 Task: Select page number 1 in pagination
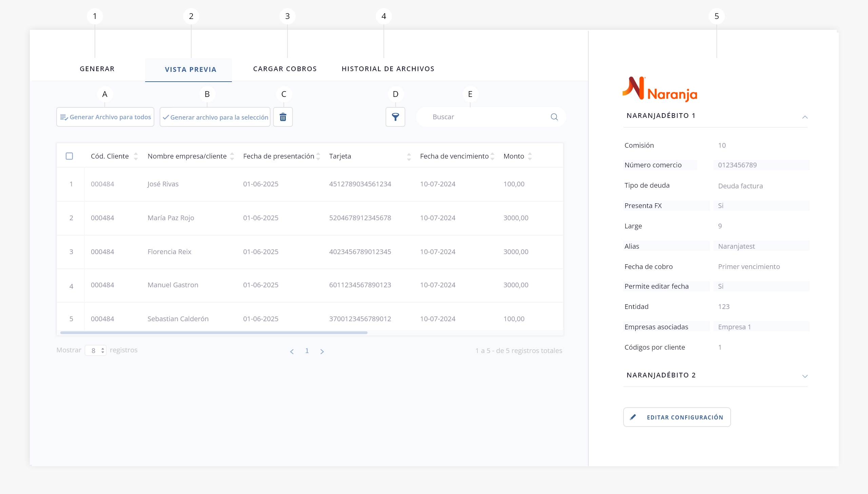coord(307,351)
